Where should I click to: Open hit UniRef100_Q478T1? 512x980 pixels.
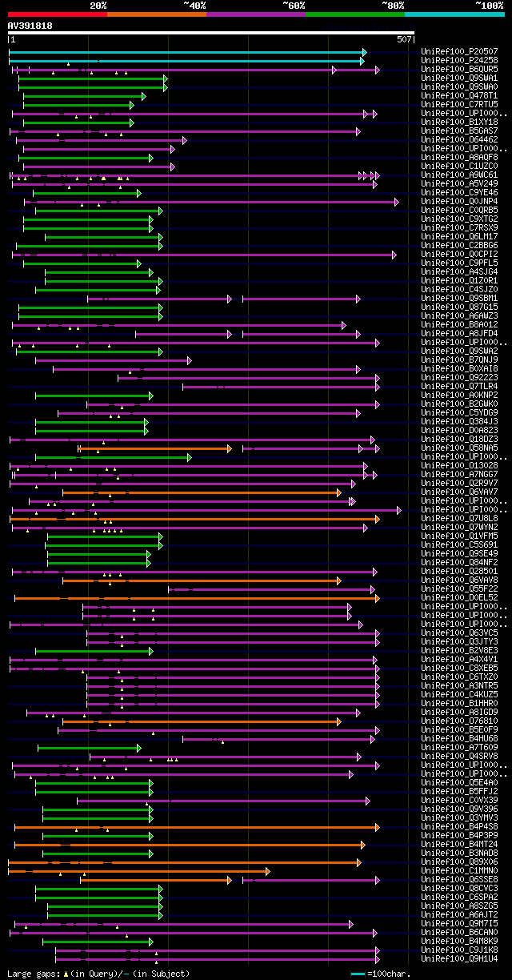click(459, 95)
